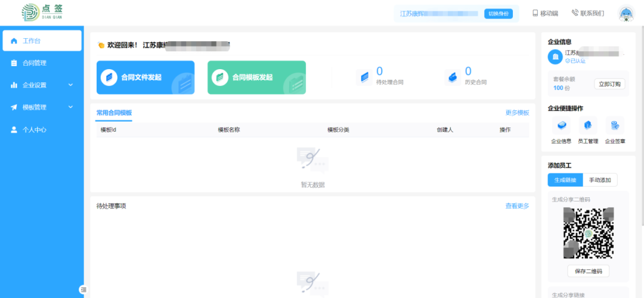Open 历史合同 stats icon
Viewport: 644px width, 298px height.
click(x=452, y=77)
